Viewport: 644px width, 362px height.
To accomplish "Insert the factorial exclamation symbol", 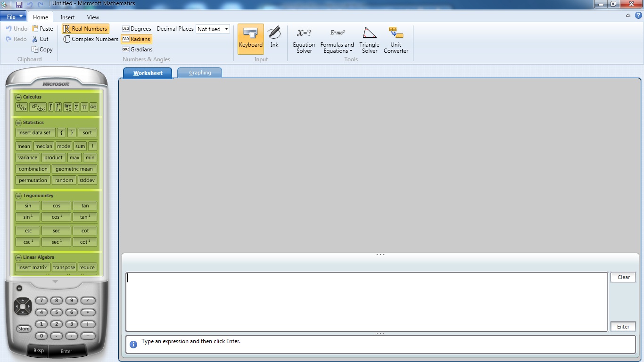I will (92, 146).
